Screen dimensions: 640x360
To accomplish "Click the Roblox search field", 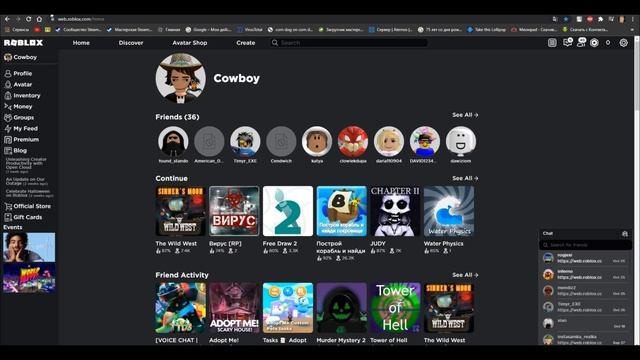I will 349,43.
